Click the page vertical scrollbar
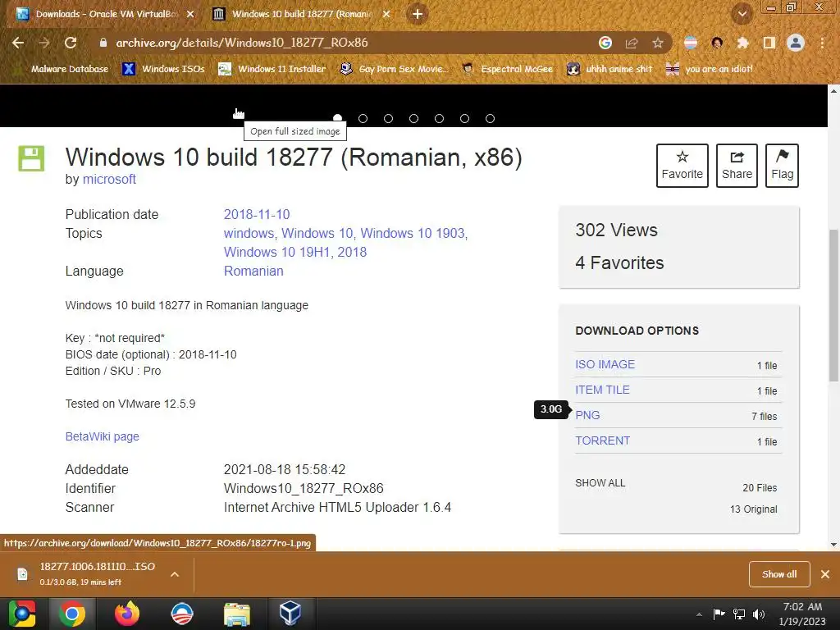 (x=833, y=305)
